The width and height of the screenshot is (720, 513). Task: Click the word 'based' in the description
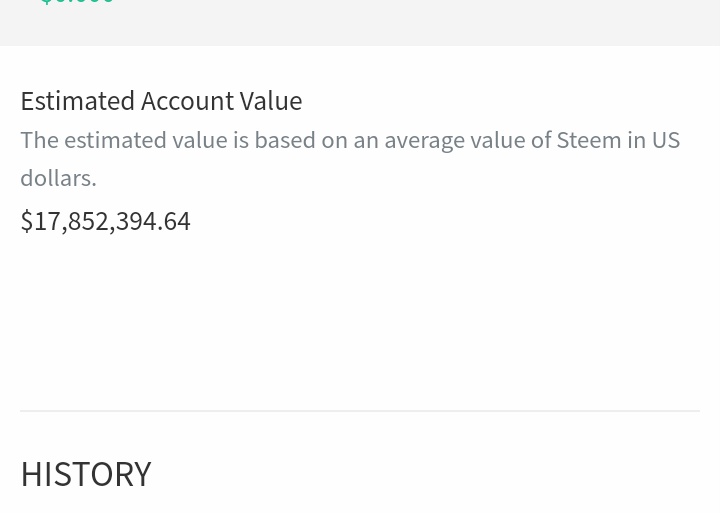284,139
